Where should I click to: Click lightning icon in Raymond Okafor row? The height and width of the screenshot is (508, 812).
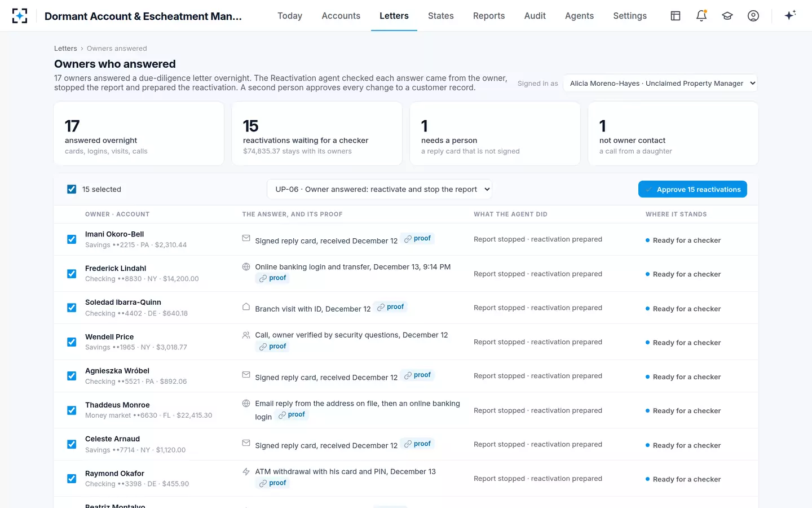click(x=246, y=471)
